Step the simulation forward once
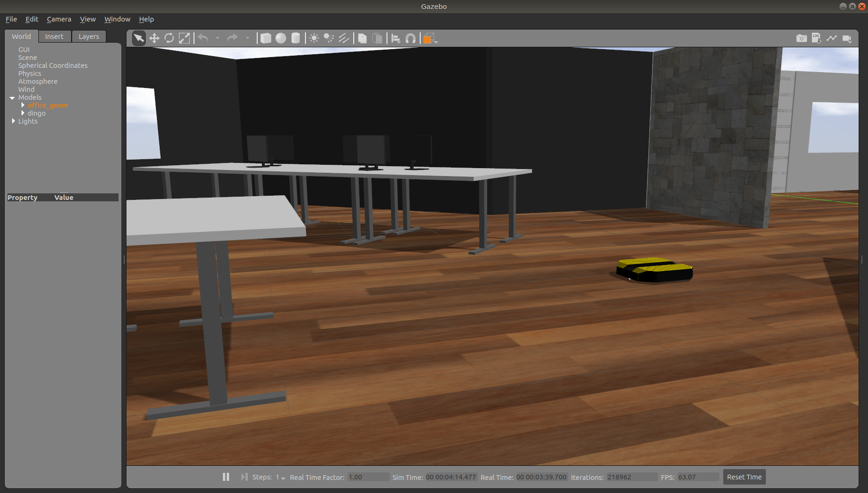 (x=244, y=477)
